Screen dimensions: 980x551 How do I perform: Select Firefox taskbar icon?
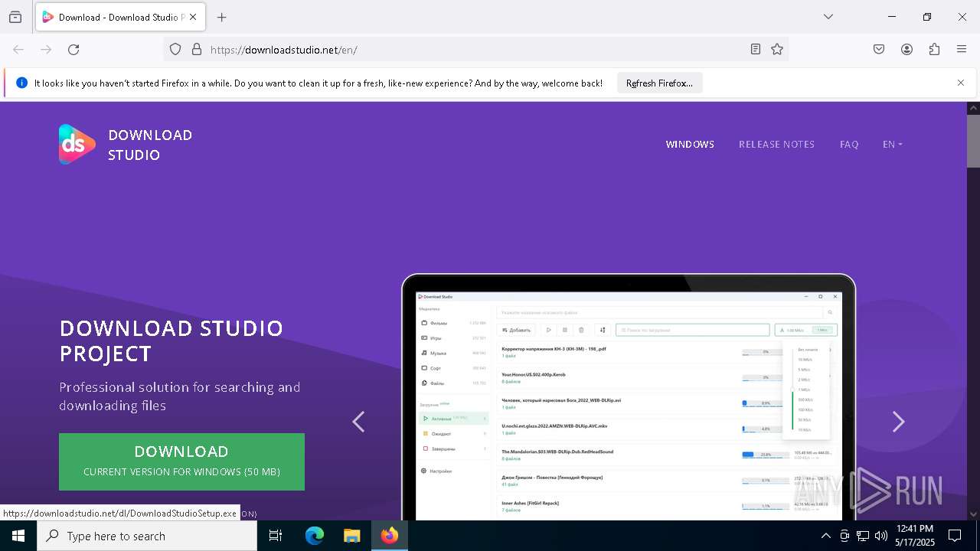tap(390, 536)
